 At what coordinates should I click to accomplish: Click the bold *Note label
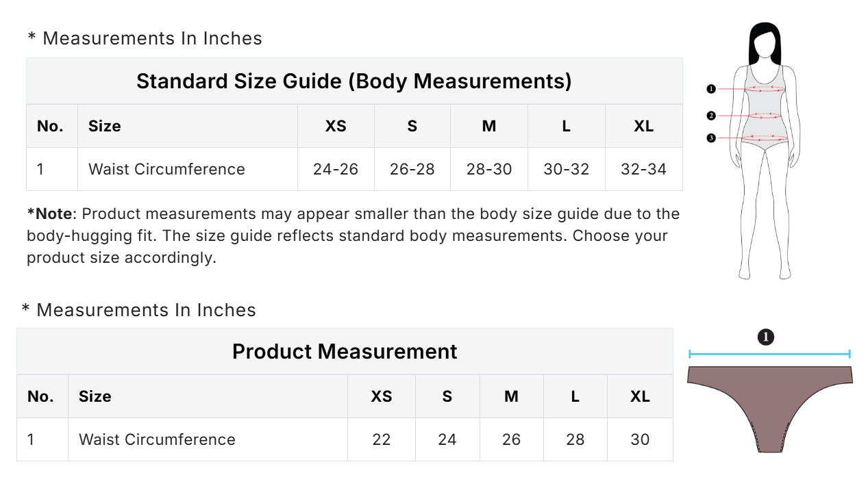(x=49, y=214)
